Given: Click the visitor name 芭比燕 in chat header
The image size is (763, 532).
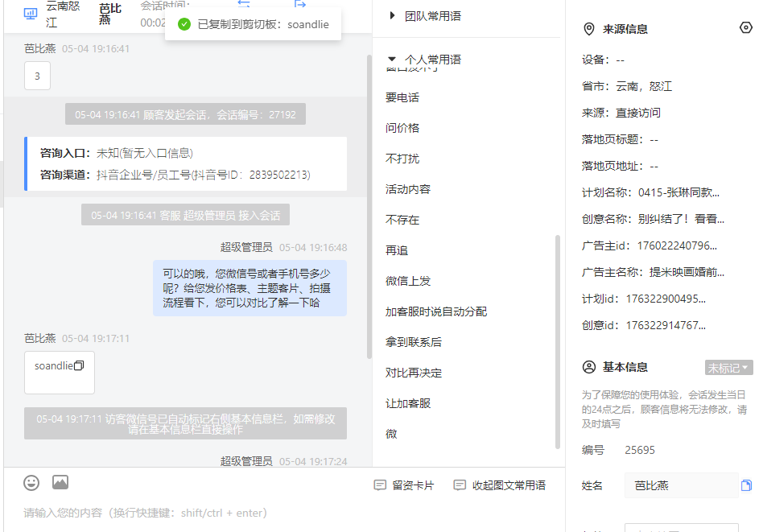Looking at the screenshot, I should (x=110, y=14).
